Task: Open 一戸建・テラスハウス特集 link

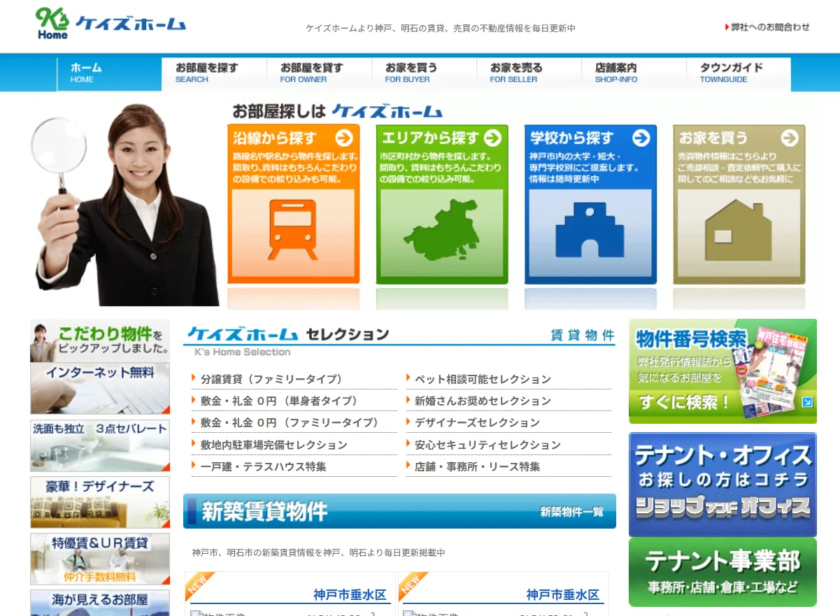Action: (264, 466)
